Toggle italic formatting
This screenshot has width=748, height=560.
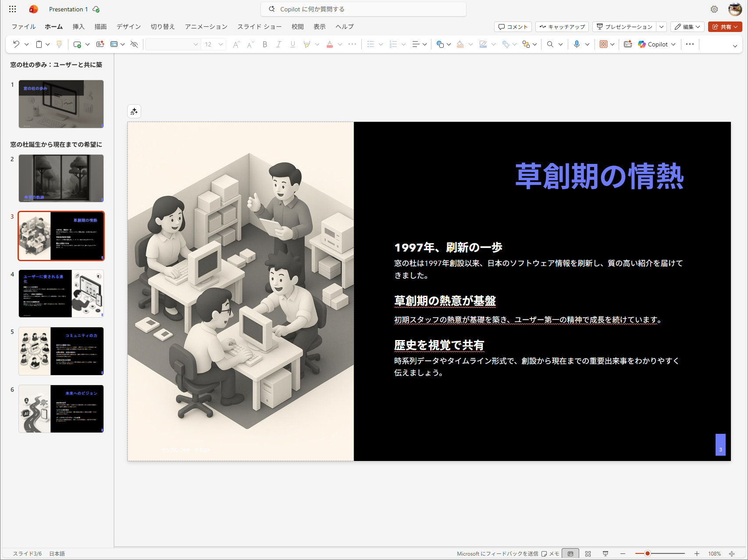278,44
